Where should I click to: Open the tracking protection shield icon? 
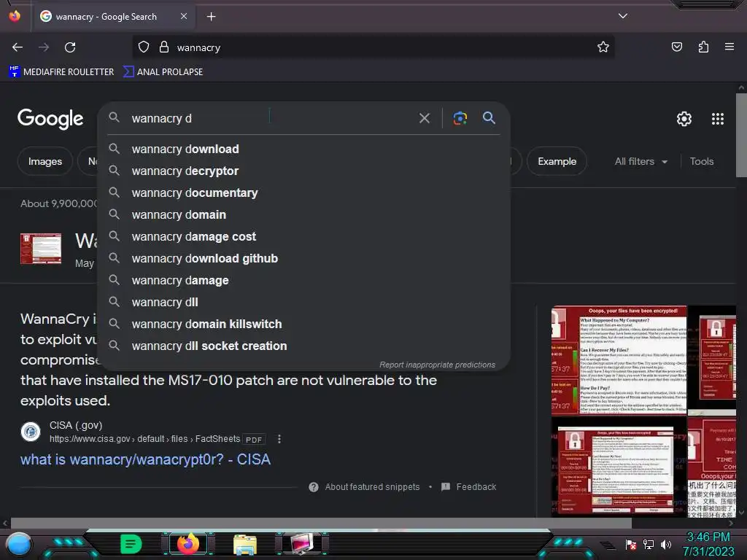pos(144,47)
